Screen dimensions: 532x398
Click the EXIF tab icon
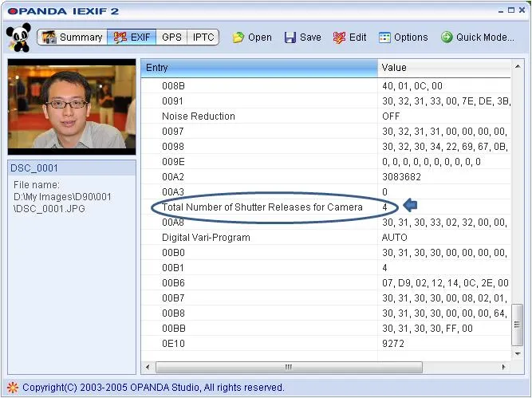120,37
